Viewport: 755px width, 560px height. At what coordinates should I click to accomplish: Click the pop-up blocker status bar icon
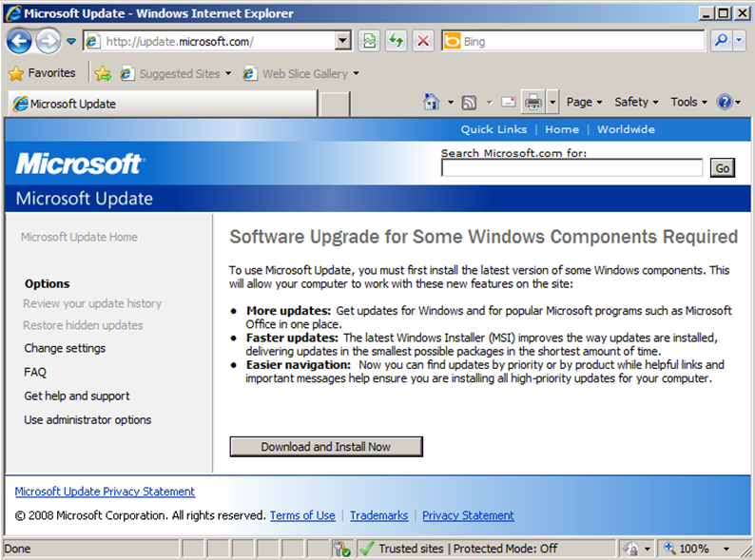(x=342, y=549)
